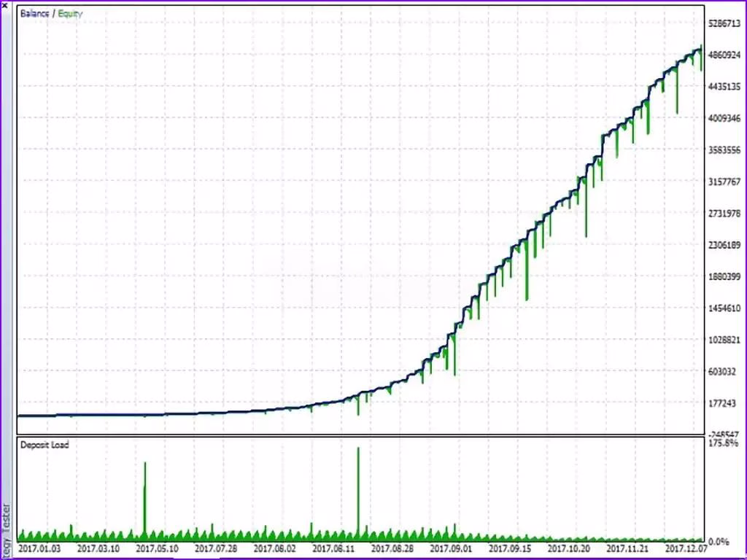Click the 0.0% deposit load scale label
This screenshot has height=560, width=747.
point(719,542)
